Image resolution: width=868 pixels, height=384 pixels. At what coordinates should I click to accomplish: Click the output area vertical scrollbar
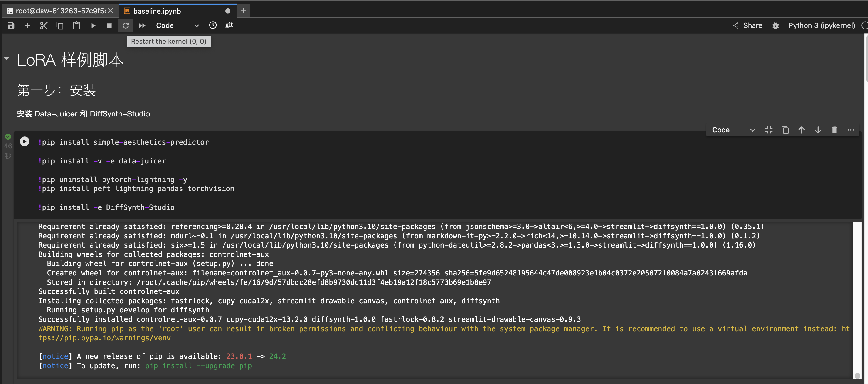[x=857, y=299]
